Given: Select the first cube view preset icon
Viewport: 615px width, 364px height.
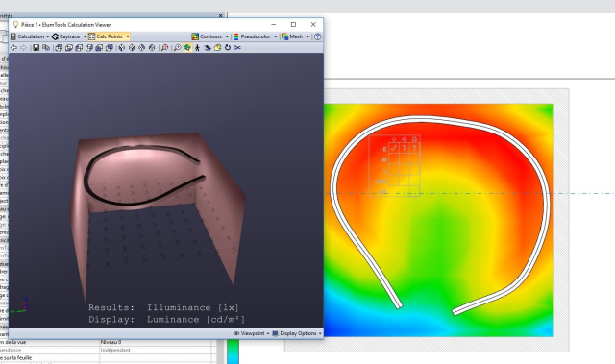Looking at the screenshot, I should pyautogui.click(x=59, y=47).
